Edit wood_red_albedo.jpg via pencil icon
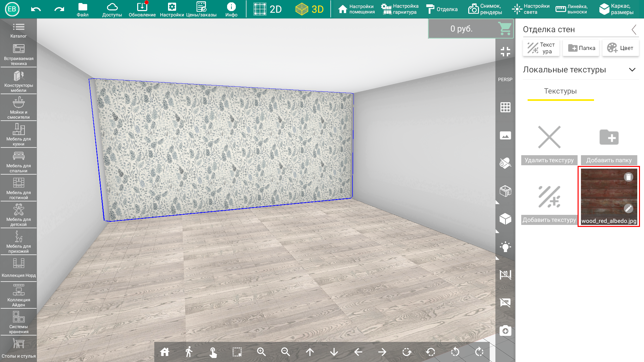The width and height of the screenshot is (644, 362). click(x=628, y=208)
